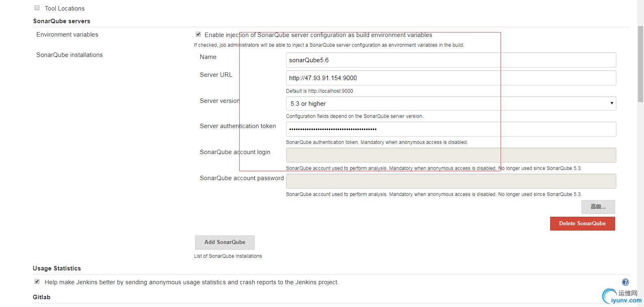Viewport: 644px width, 307px height.
Task: Focus the Name field containing sonarQube5.6
Action: (451, 60)
